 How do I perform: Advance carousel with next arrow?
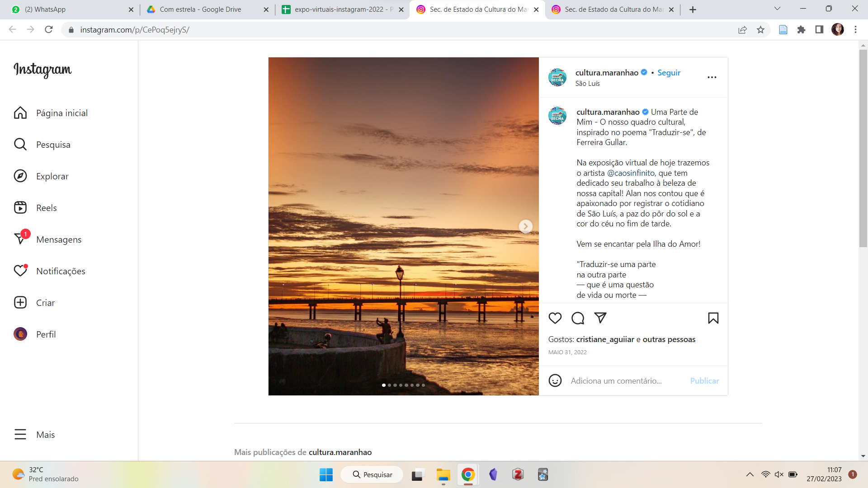(525, 226)
